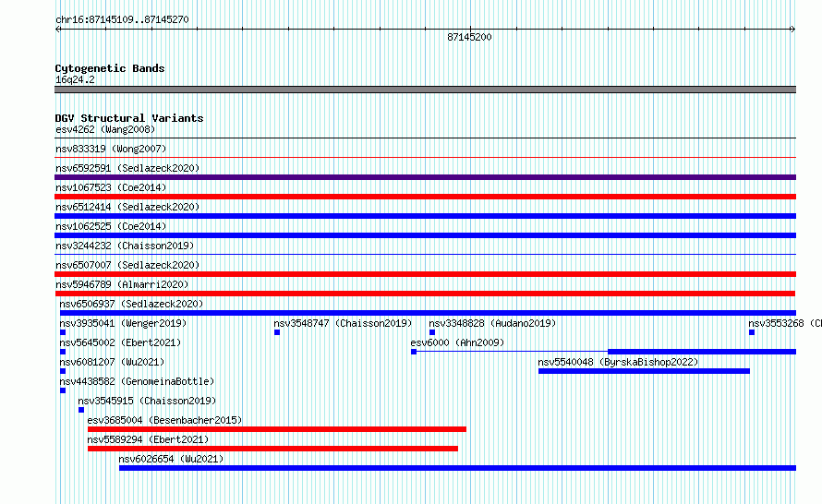
Task: Click blue marker under nsv6081207
Action: pyautogui.click(x=63, y=371)
